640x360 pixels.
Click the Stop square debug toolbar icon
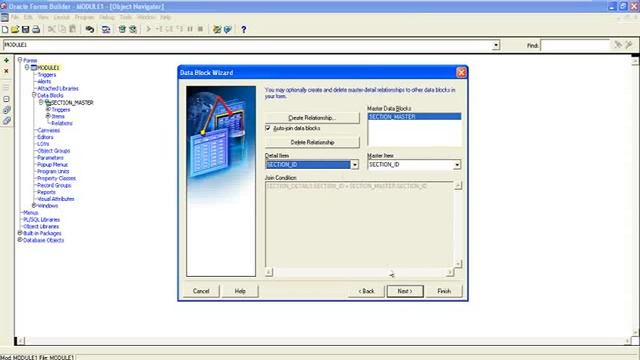point(200,29)
